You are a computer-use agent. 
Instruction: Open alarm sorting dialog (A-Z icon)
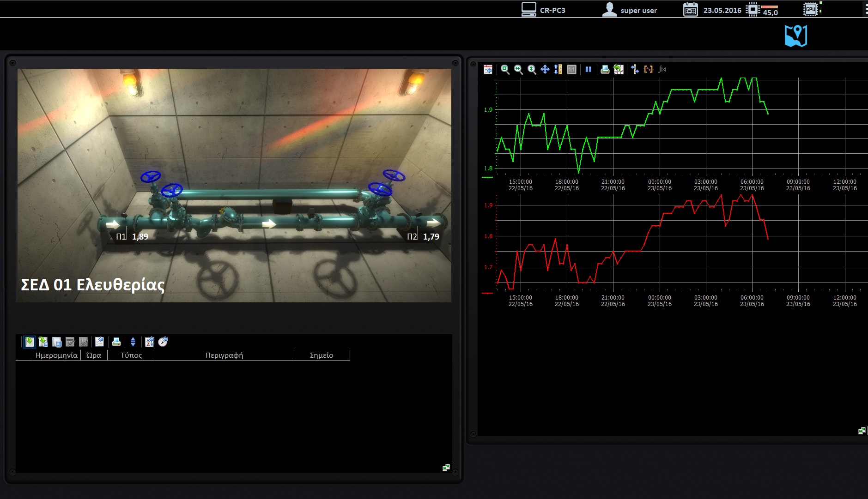coord(149,342)
